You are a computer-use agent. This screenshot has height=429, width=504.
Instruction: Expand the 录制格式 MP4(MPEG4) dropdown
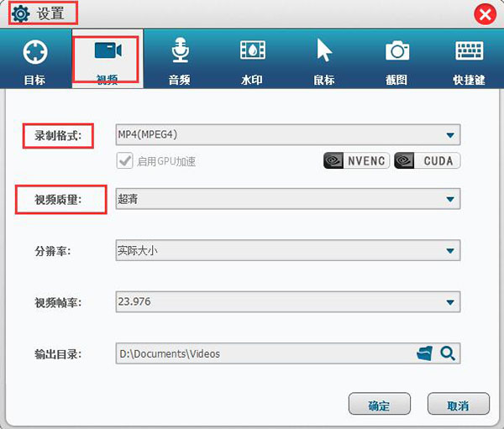(288, 134)
